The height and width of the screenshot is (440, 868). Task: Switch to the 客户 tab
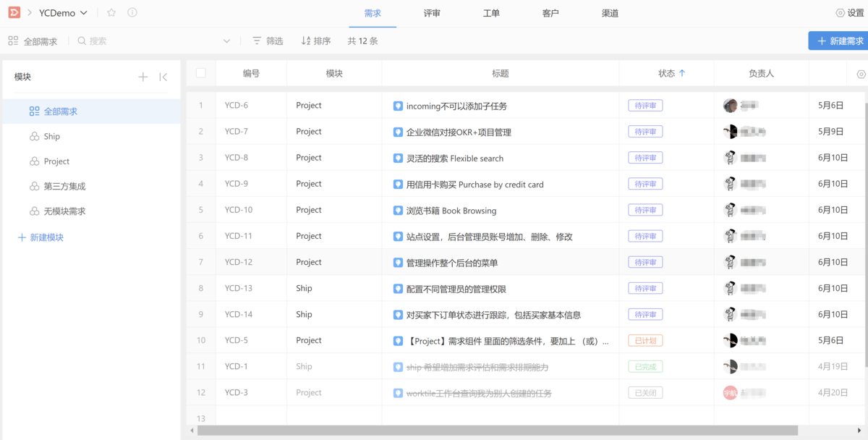[550, 12]
